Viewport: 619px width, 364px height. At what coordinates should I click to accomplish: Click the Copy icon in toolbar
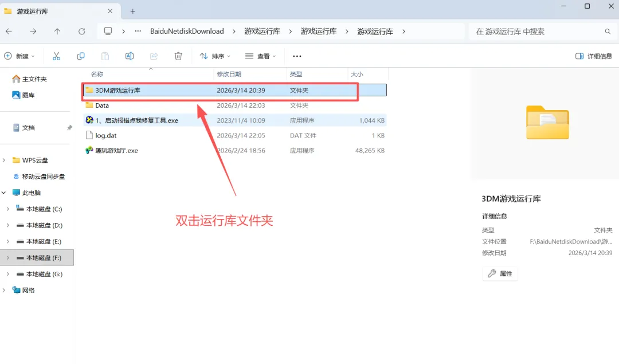[x=81, y=56]
